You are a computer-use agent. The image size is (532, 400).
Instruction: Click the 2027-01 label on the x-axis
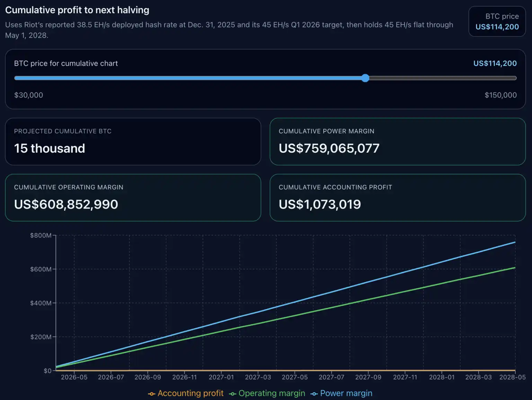[x=221, y=377]
